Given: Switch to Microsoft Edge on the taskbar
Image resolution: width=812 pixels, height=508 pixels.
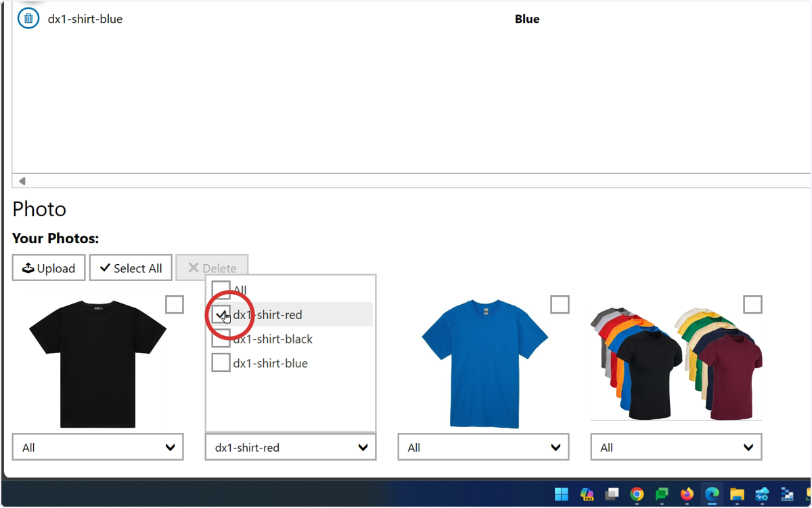Looking at the screenshot, I should pos(712,494).
